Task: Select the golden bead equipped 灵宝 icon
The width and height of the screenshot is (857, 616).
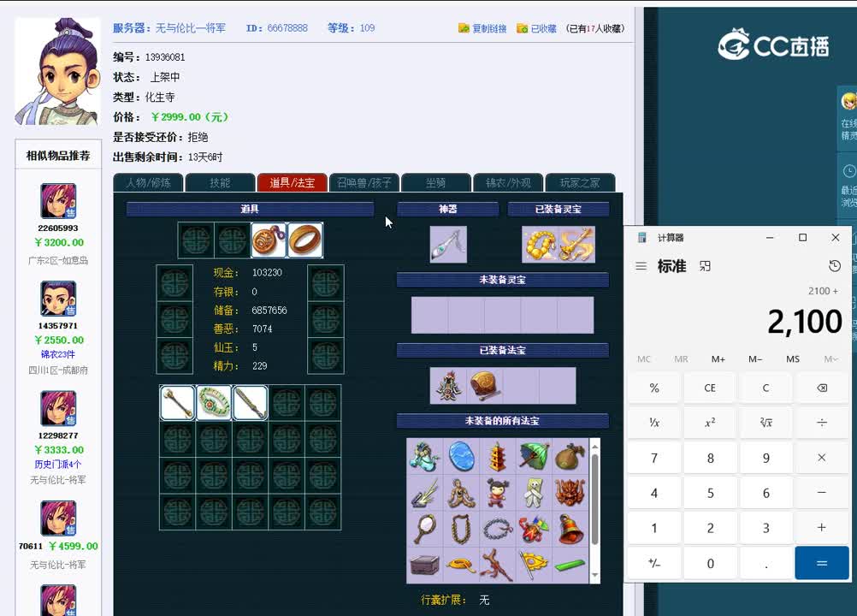Action: [540, 245]
